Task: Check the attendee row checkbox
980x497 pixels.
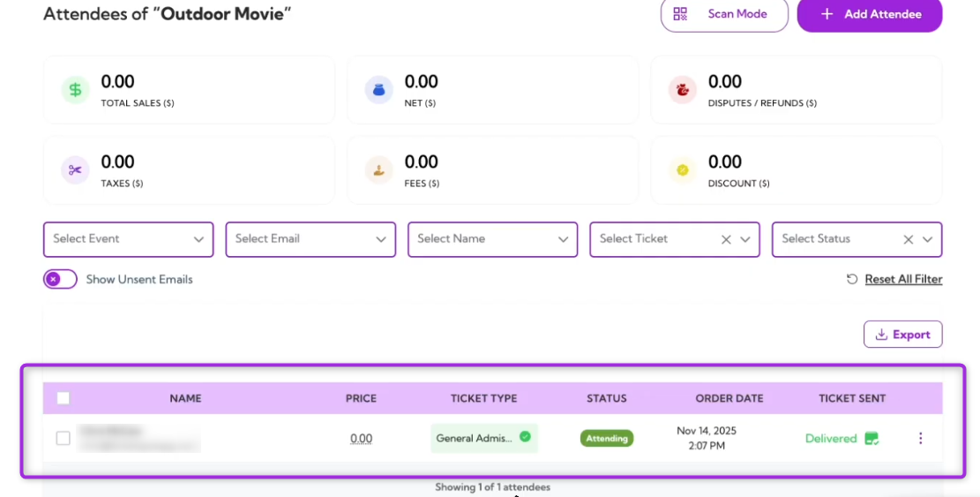Action: 64,438
